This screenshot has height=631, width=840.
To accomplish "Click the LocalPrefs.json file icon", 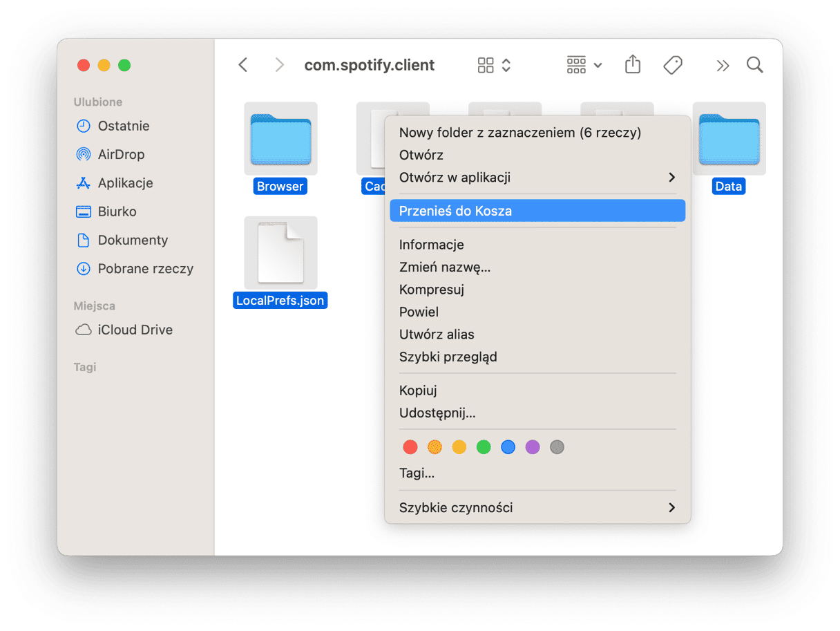I will [280, 253].
